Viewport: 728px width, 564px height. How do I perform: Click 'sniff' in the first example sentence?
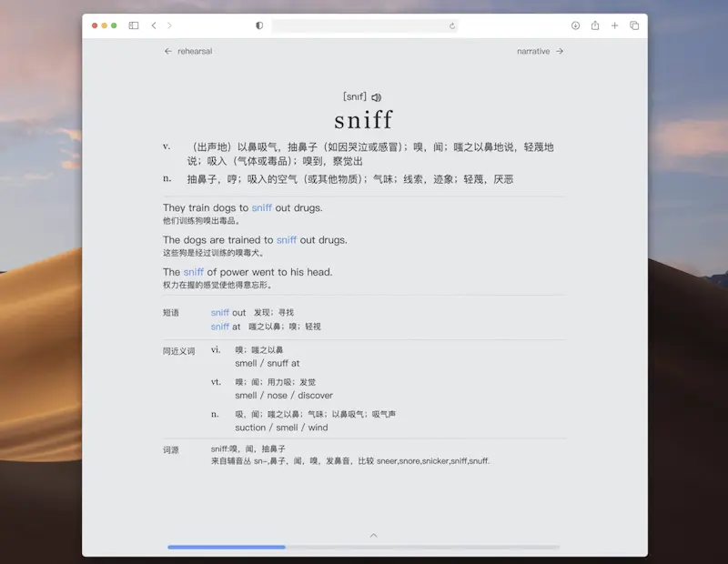tap(261, 207)
